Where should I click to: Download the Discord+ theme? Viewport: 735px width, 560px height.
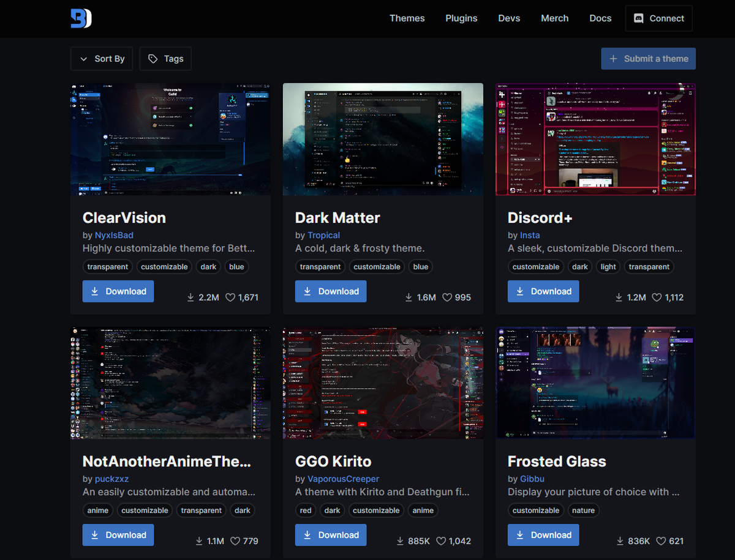(543, 291)
